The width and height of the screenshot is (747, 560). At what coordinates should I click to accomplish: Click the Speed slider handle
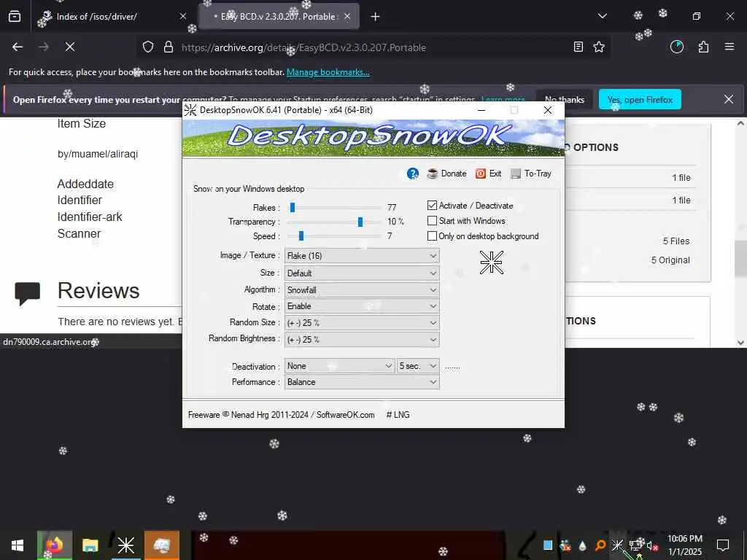coord(301,236)
